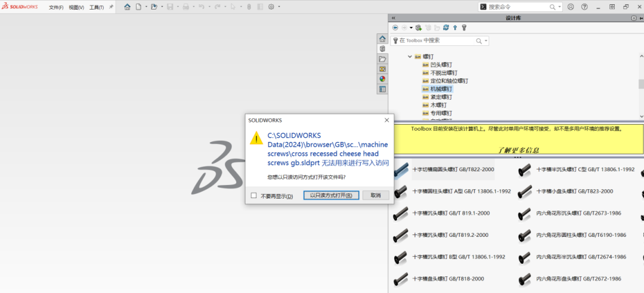Viewport: 644px width, 293px height.
Task: Click the Design Library back arrow
Action: coord(395,27)
